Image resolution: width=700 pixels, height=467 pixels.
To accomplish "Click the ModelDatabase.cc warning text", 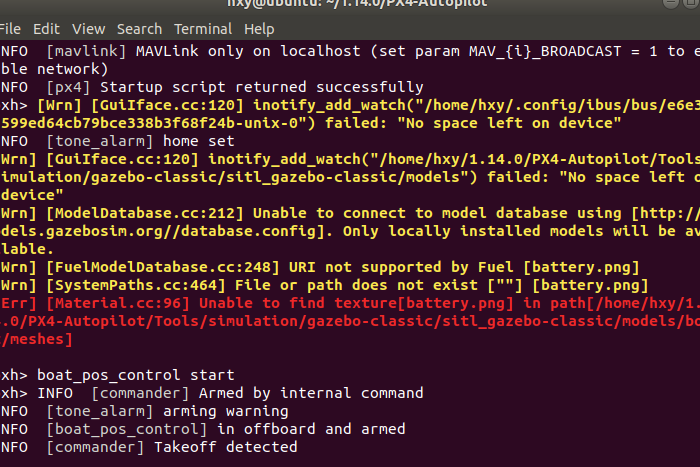I will [x=350, y=213].
